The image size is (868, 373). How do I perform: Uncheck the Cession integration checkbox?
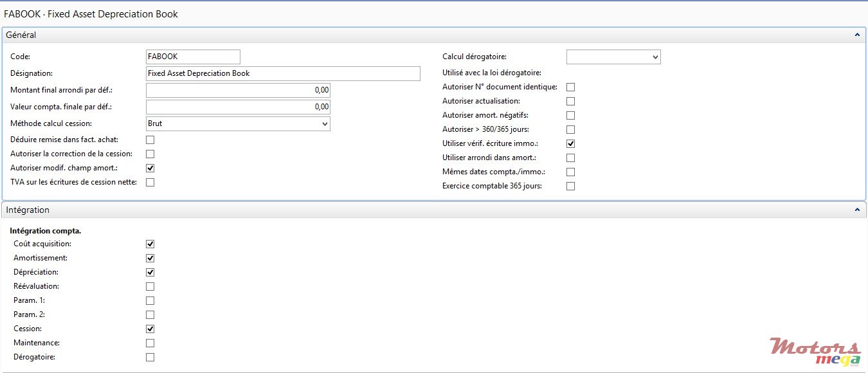pos(150,329)
